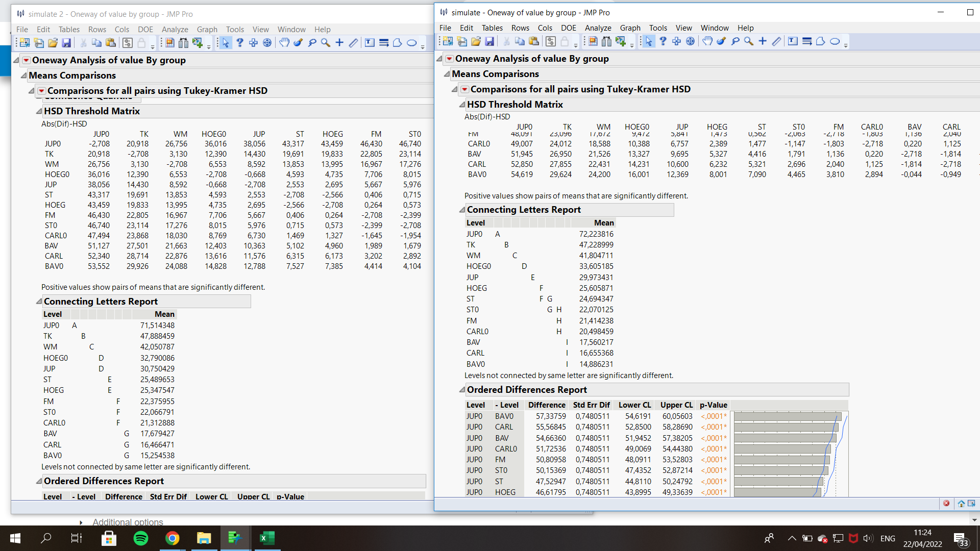This screenshot has height=551, width=980.
Task: Click the Help question mark tool in right toolbar
Action: [663, 42]
